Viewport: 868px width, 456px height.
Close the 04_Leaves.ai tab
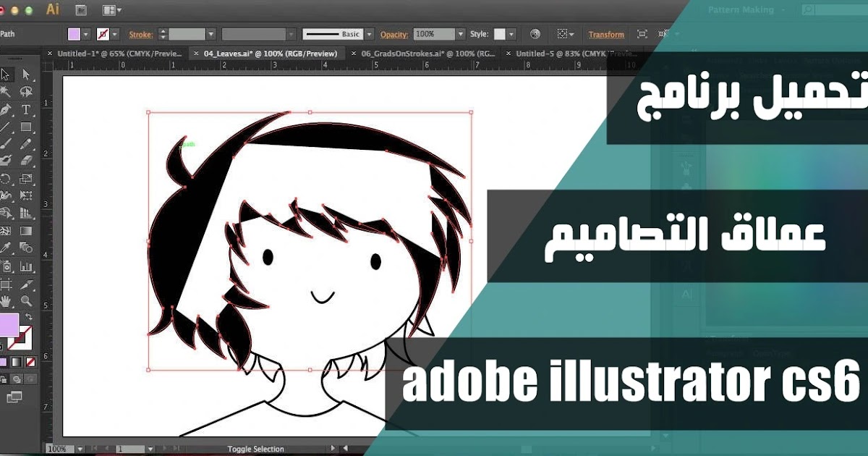pos(196,54)
